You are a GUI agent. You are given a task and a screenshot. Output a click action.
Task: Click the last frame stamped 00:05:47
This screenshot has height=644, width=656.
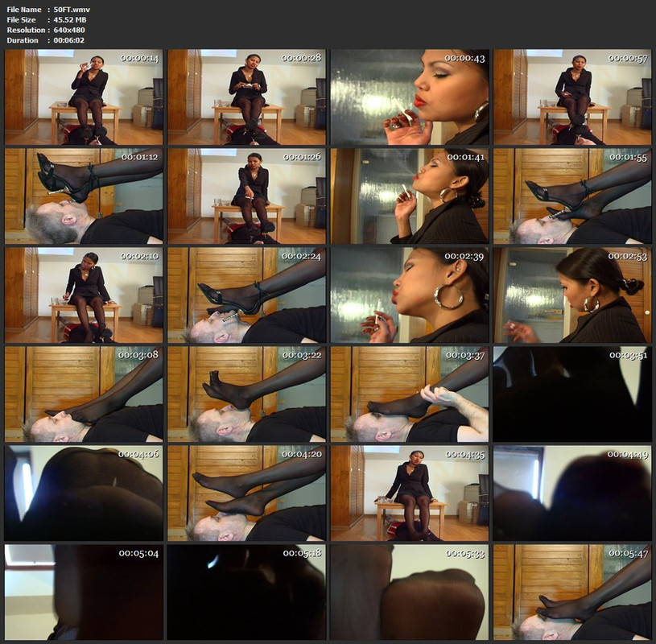tap(572, 592)
